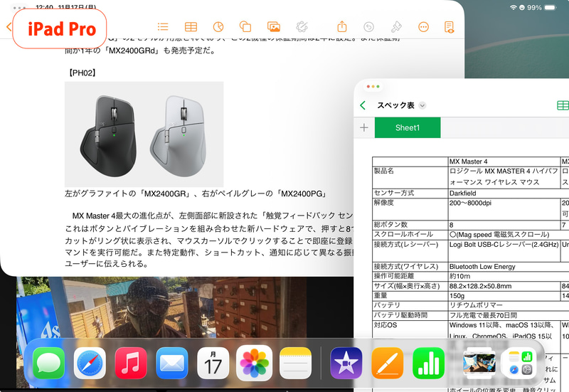Insert a table via Pages toolbar
569x392 pixels.
tap(191, 26)
